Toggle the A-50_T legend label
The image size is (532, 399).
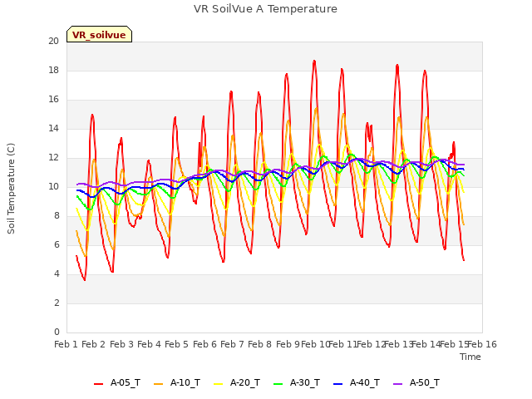425,383
